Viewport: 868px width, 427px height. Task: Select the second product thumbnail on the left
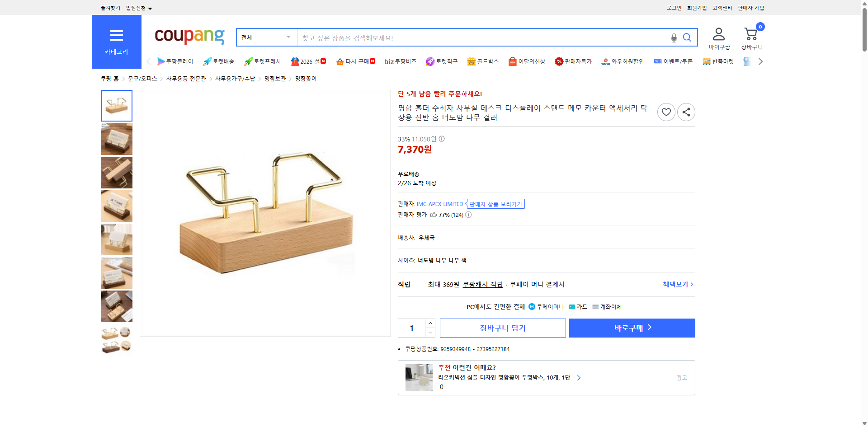pos(116,139)
